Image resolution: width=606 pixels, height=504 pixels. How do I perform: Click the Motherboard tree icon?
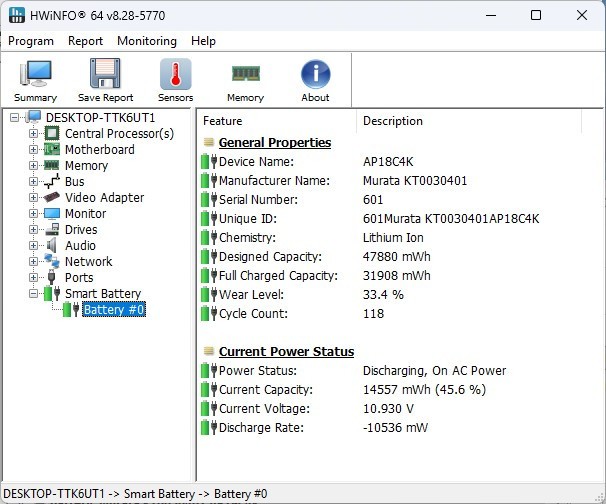[x=52, y=149]
